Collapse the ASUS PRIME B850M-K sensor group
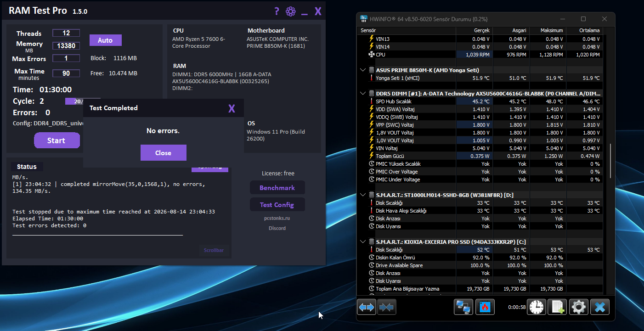Screen dimensions: 644x331 (363, 70)
